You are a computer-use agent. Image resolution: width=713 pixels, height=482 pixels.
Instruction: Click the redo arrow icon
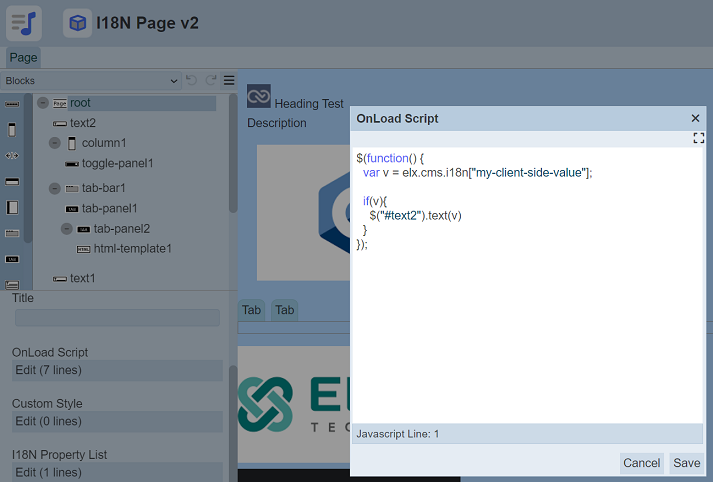click(x=210, y=80)
